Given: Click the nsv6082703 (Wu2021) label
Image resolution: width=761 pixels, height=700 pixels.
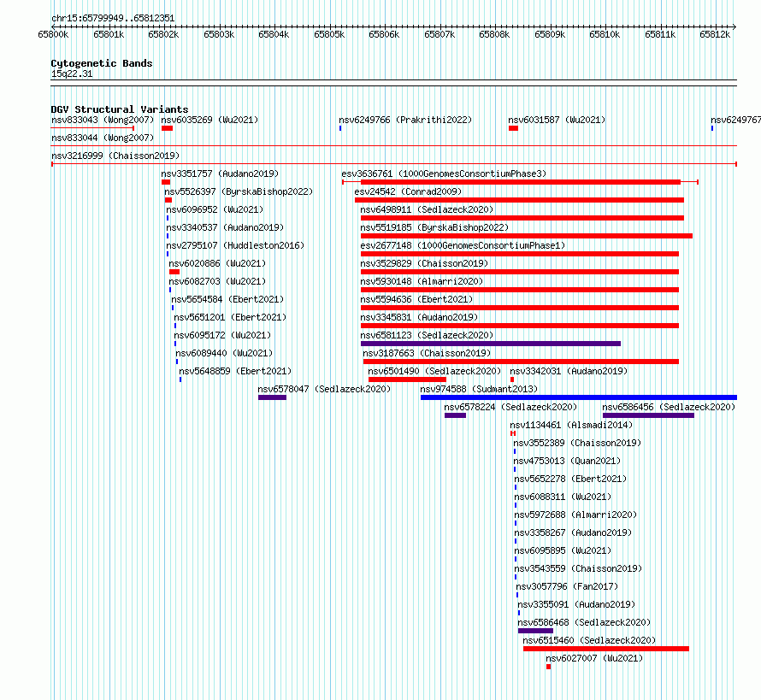Looking at the screenshot, I should coord(217,281).
